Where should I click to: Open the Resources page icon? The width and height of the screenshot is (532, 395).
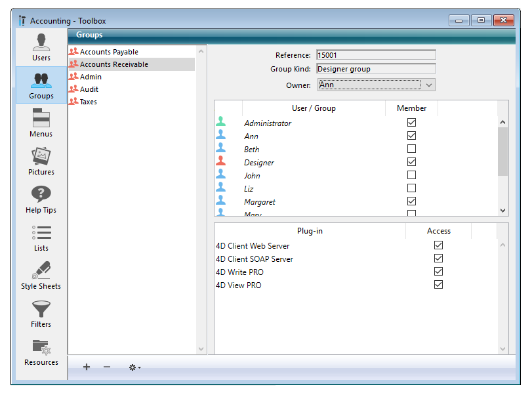41,352
